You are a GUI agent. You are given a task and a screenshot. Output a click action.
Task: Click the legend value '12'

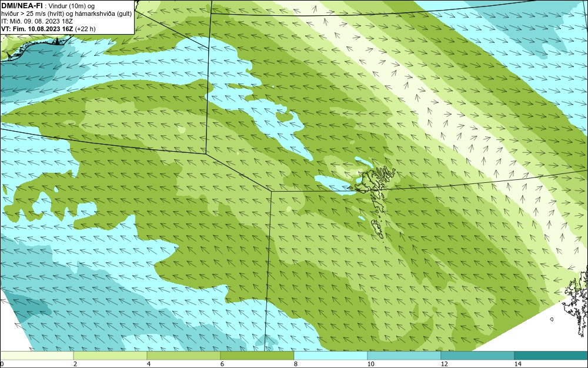444,364
